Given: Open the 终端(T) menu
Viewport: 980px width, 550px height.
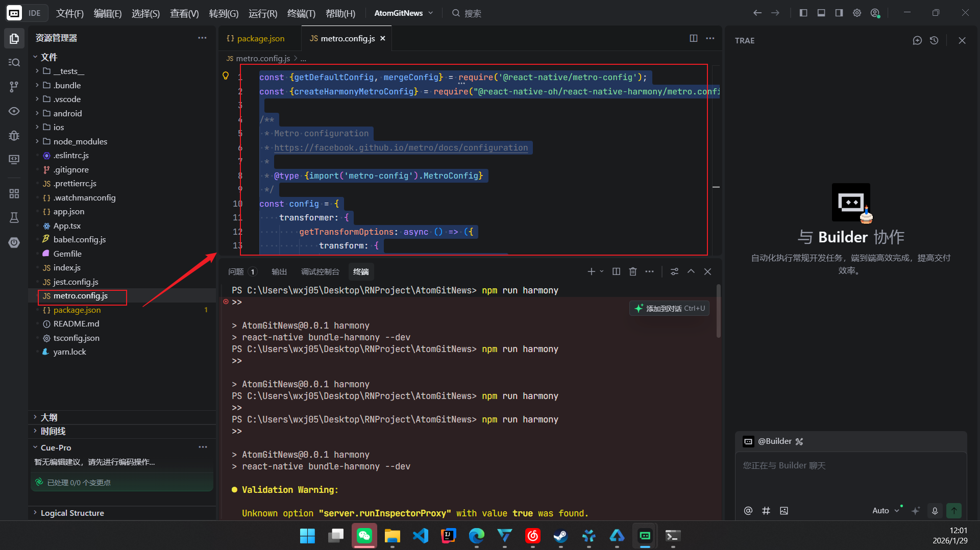Looking at the screenshot, I should pos(301,13).
